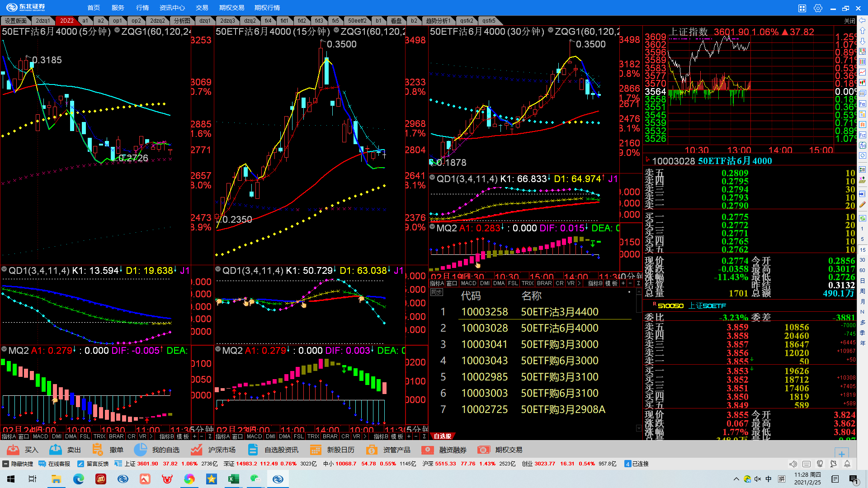Screen dimensions: 868x488
Task: Open settings gear in title bar
Action: (818, 8)
